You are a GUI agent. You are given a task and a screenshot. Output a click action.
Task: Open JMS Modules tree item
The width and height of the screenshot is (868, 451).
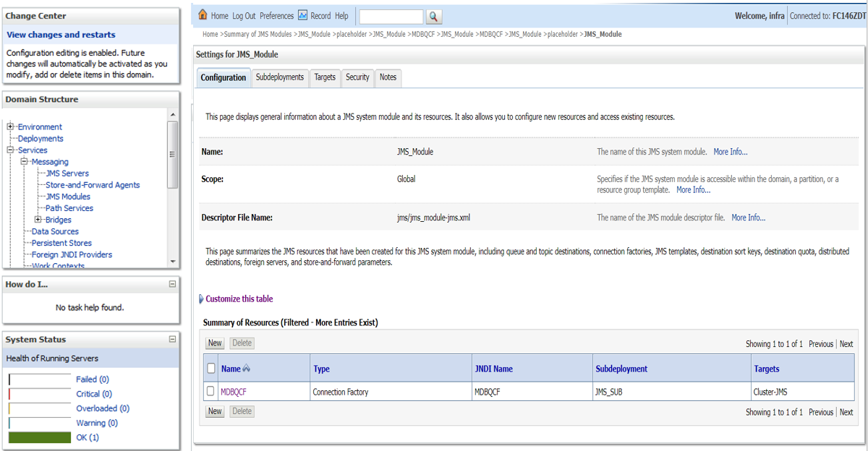[68, 197]
